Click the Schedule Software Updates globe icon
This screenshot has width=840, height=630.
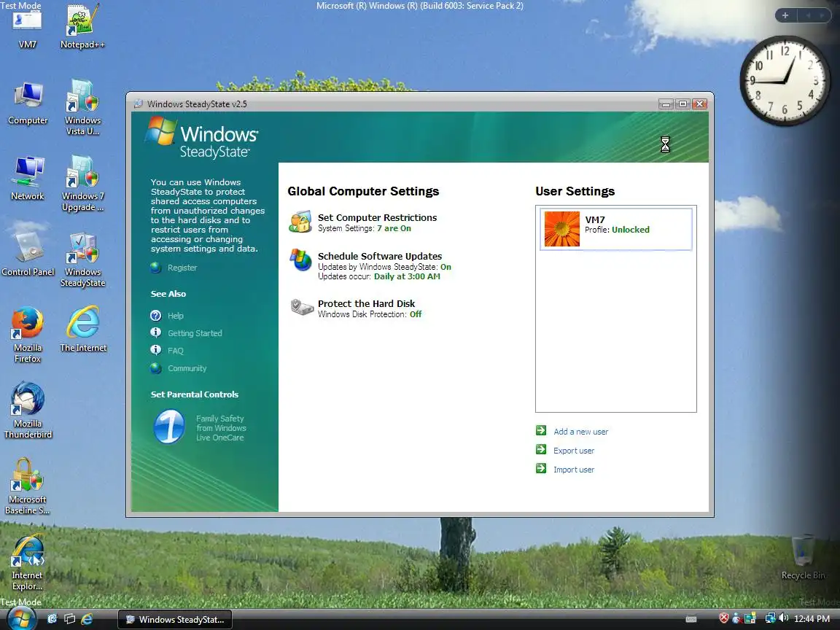[x=300, y=260]
